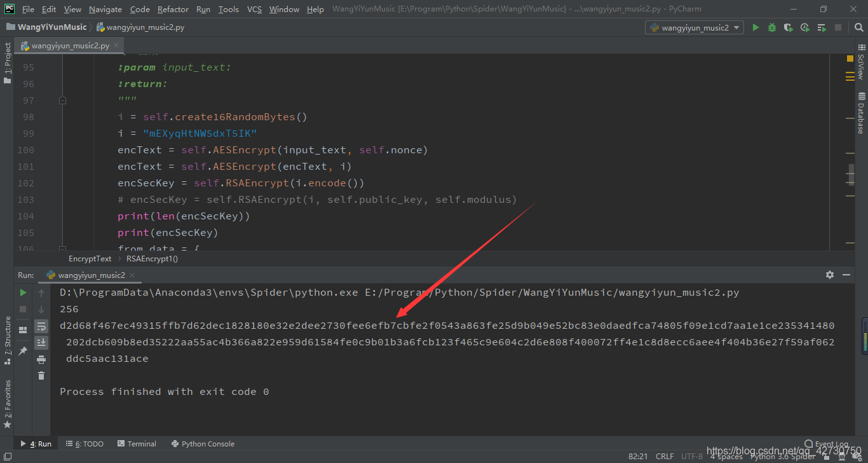Screen dimensions: 868x463
Task: Open the Python Console tool window
Action: click(x=203, y=444)
